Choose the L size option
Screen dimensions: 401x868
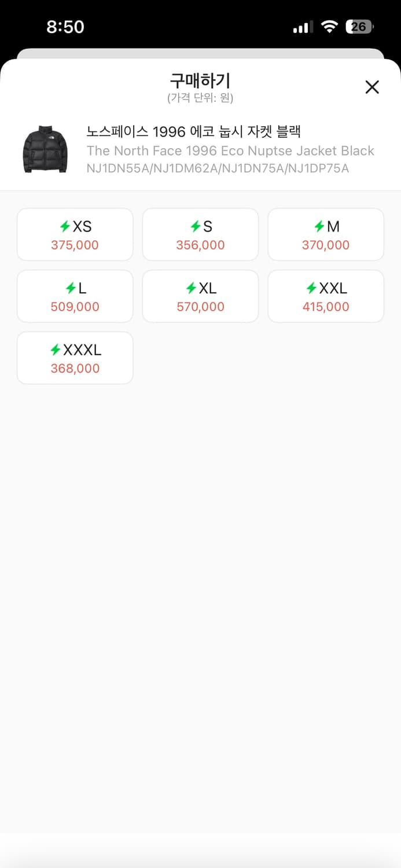click(75, 296)
